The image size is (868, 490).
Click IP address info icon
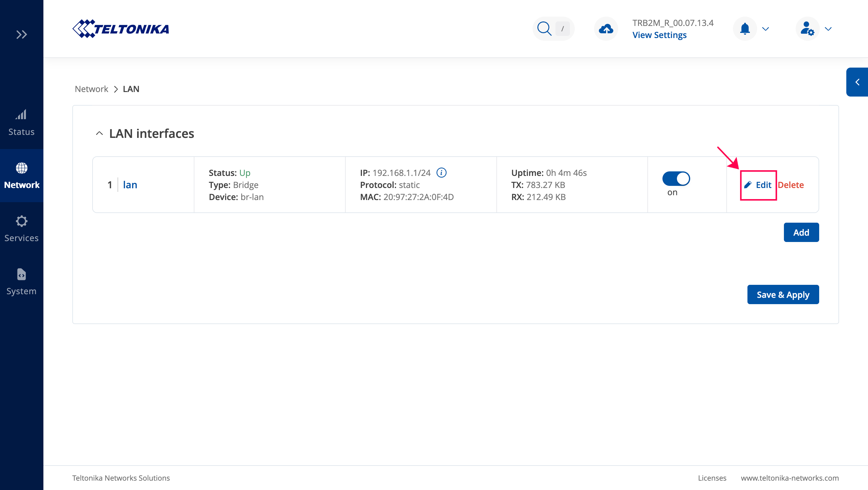point(442,173)
